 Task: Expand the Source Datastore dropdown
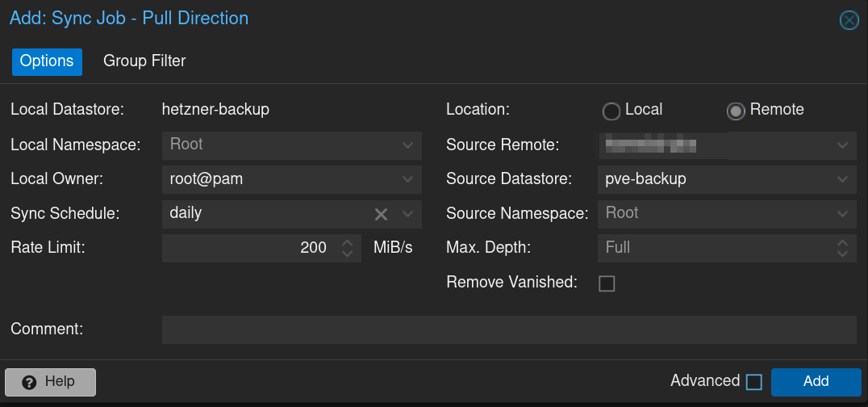pyautogui.click(x=842, y=180)
